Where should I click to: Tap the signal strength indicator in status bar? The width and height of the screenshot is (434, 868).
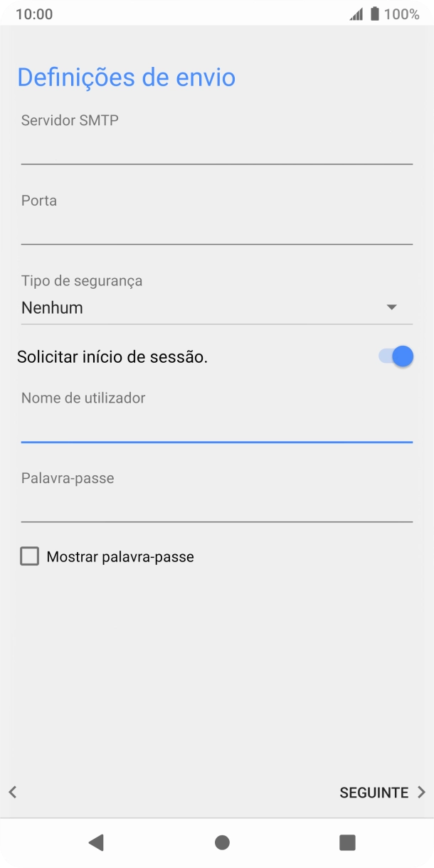[357, 13]
